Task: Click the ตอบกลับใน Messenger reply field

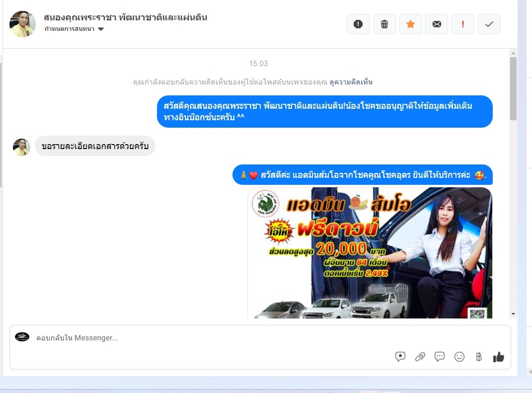Action: pos(260,347)
